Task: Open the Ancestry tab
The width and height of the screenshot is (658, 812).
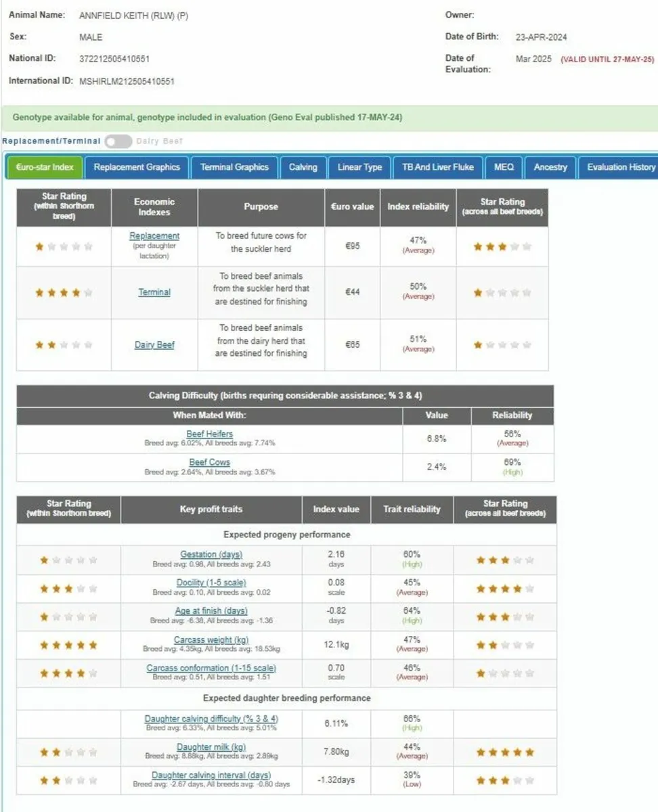Action: click(550, 167)
